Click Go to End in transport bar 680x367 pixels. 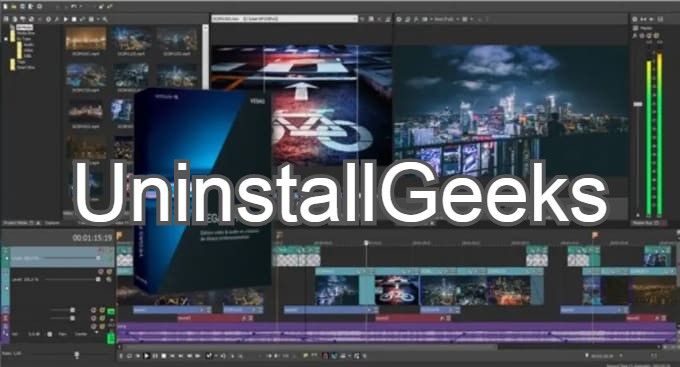(x=180, y=356)
